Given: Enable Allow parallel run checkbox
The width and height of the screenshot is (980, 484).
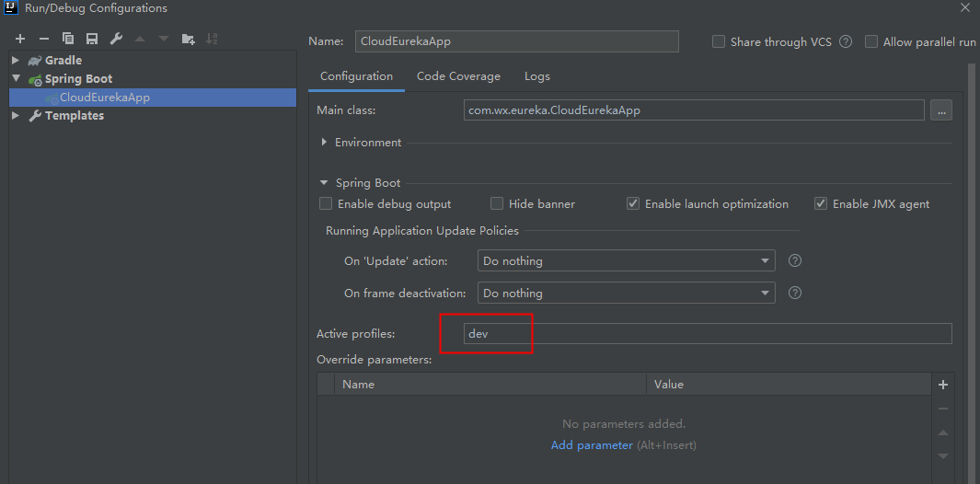Looking at the screenshot, I should [x=871, y=42].
